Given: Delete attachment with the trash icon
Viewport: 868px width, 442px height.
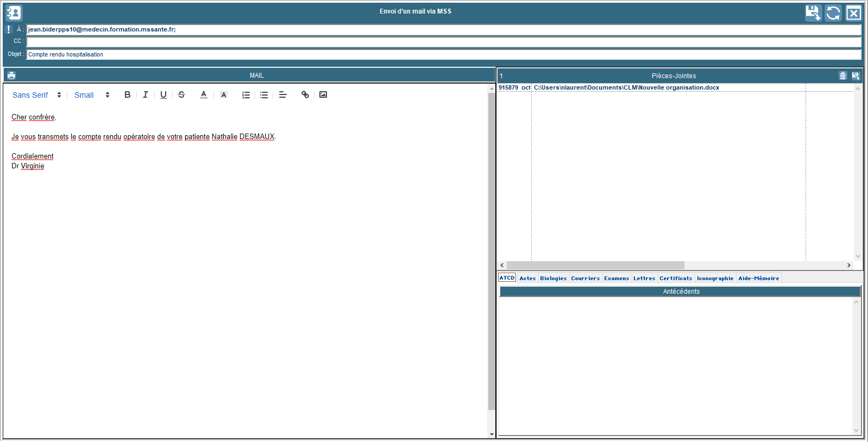Looking at the screenshot, I should pyautogui.click(x=842, y=76).
